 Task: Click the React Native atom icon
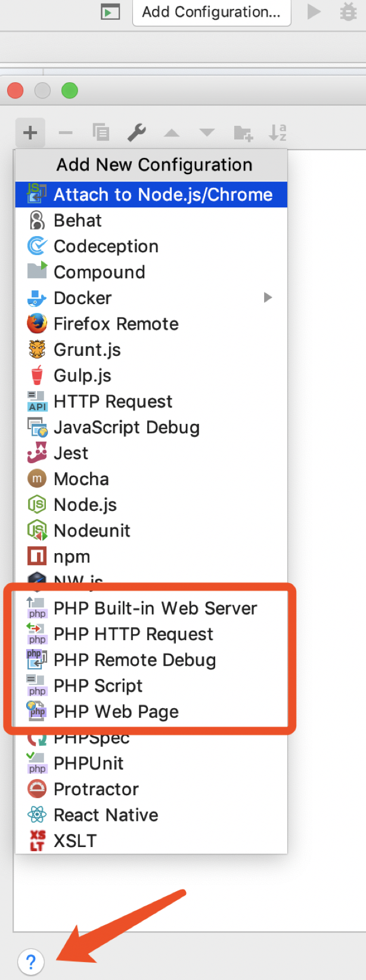[x=37, y=814]
